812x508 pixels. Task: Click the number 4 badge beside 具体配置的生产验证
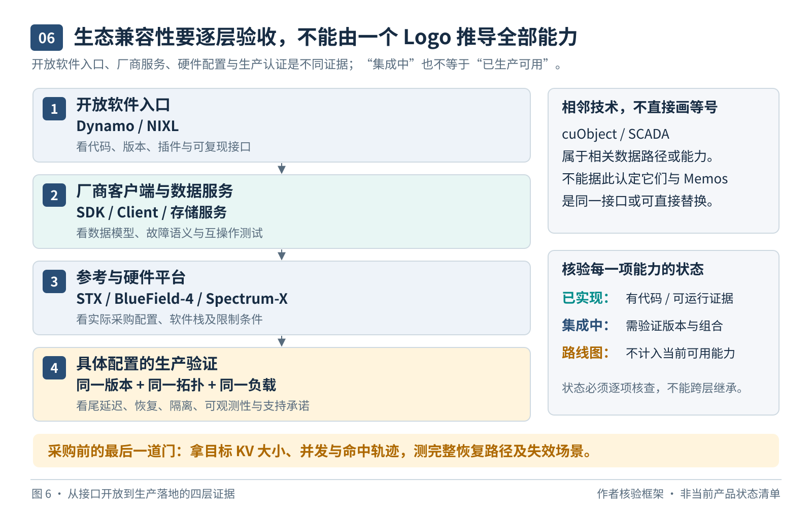pos(54,368)
